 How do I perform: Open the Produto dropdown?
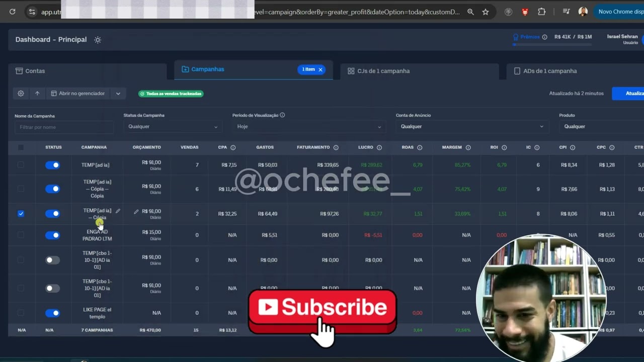coord(601,127)
